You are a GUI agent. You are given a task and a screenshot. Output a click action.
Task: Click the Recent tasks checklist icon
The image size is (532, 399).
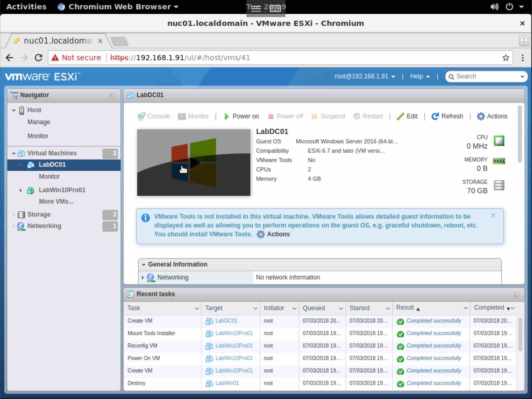[x=130, y=294]
